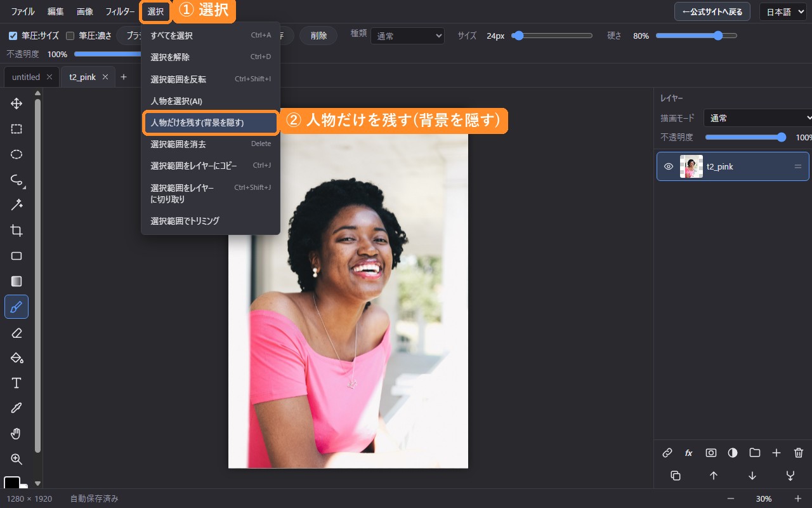Create a new layer folder
Image resolution: width=812 pixels, height=508 pixels.
(754, 453)
